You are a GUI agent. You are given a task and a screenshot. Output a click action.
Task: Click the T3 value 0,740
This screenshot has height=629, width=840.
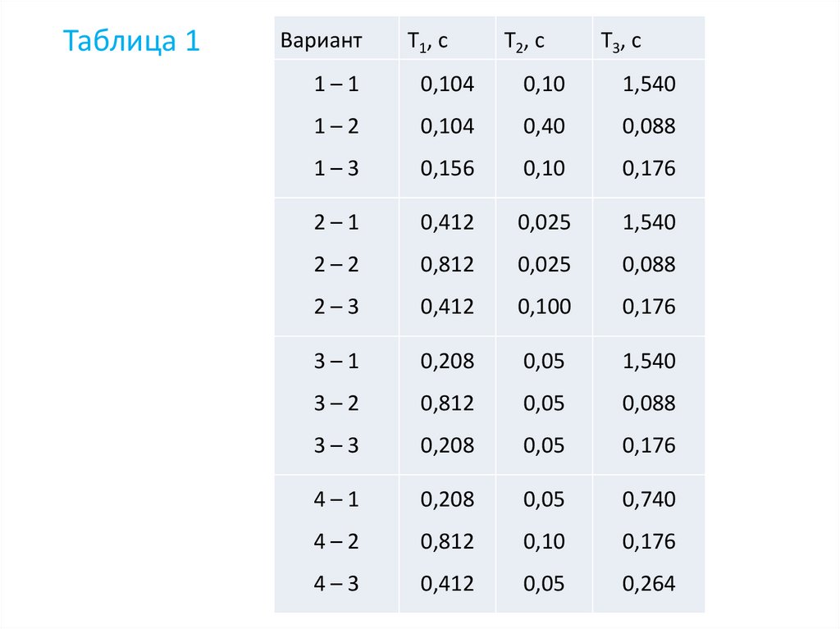coord(649,499)
